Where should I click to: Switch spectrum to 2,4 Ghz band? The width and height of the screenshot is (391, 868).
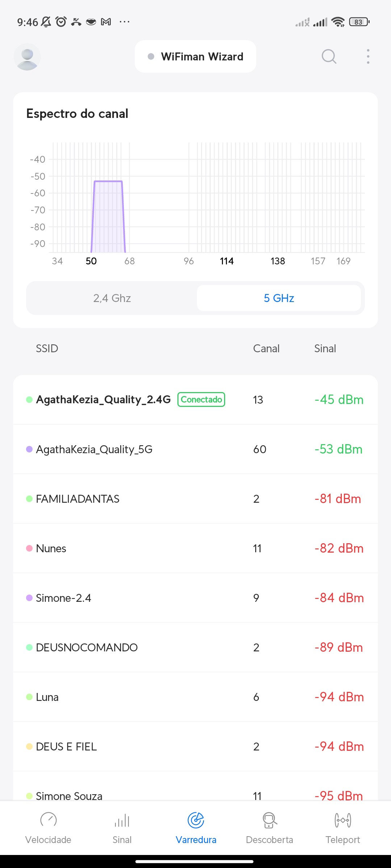pyautogui.click(x=112, y=298)
